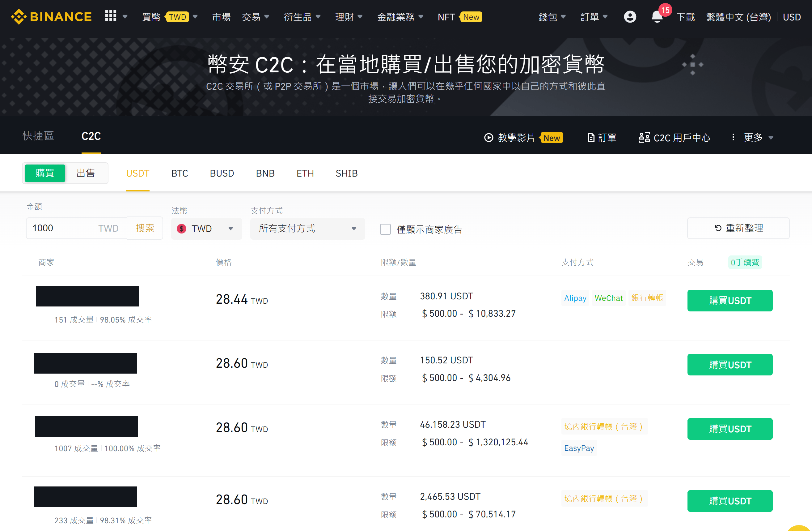Image resolution: width=812 pixels, height=531 pixels.
Task: Click the 380.91 USDT quantity text
Action: pyautogui.click(x=446, y=296)
